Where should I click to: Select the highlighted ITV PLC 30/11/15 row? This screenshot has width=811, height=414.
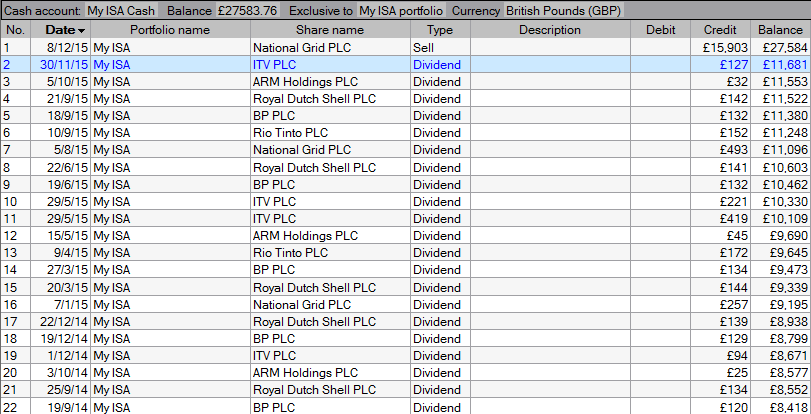(x=329, y=64)
